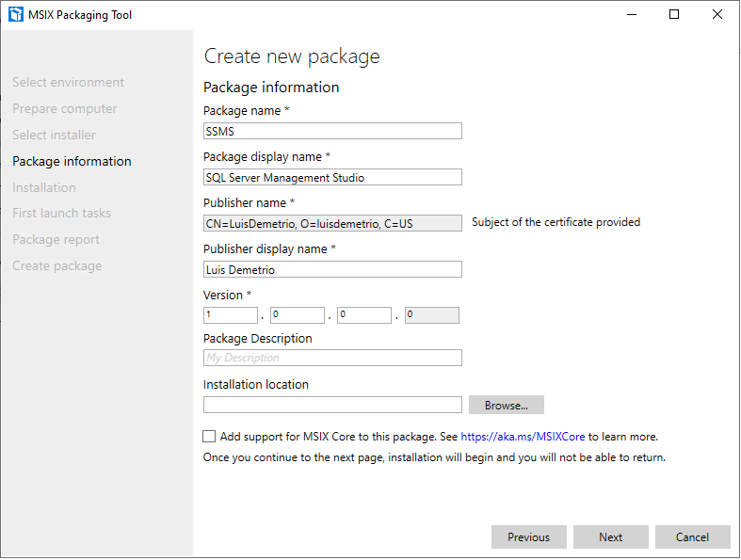Cancel the package creation

pos(692,536)
